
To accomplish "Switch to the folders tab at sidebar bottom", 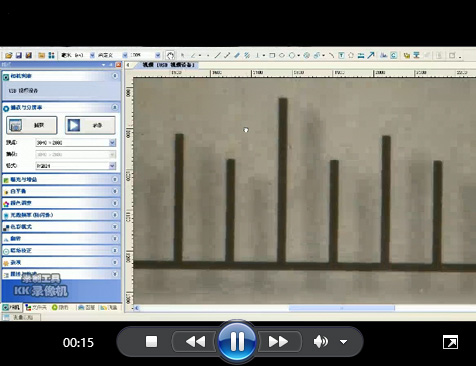I will pyautogui.click(x=36, y=307).
